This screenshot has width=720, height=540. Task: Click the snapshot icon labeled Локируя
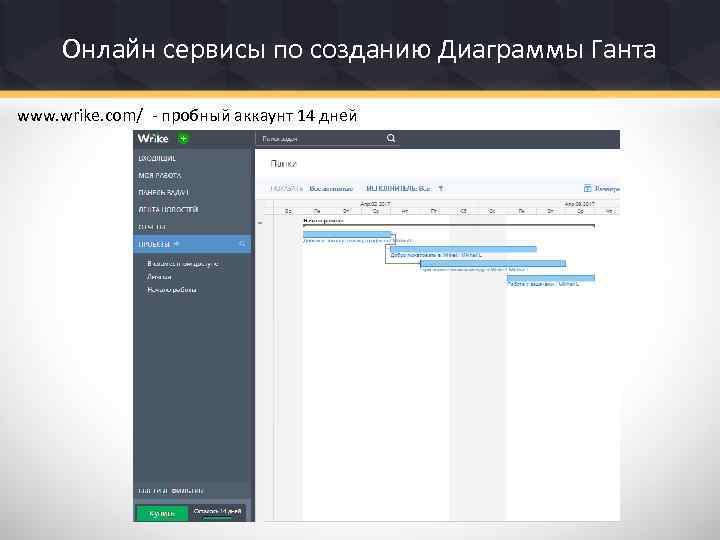click(x=587, y=188)
